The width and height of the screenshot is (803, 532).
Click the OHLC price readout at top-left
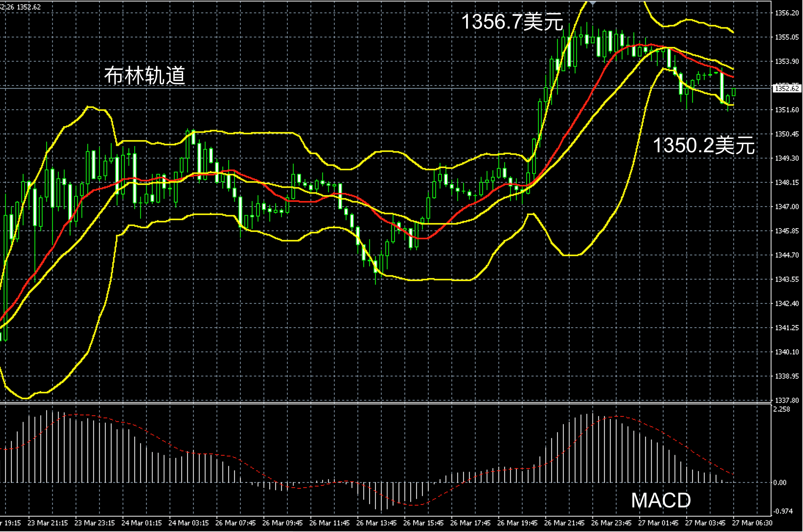click(x=20, y=7)
